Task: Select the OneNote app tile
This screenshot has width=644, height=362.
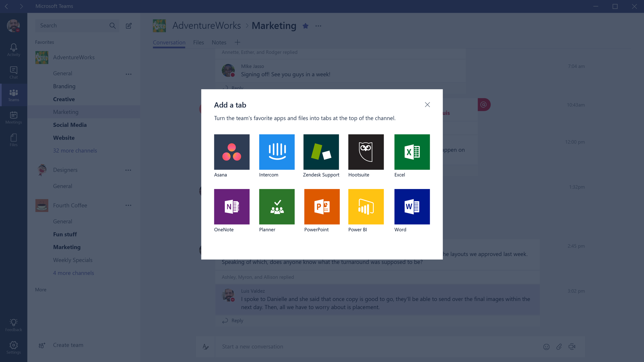Action: pyautogui.click(x=232, y=206)
